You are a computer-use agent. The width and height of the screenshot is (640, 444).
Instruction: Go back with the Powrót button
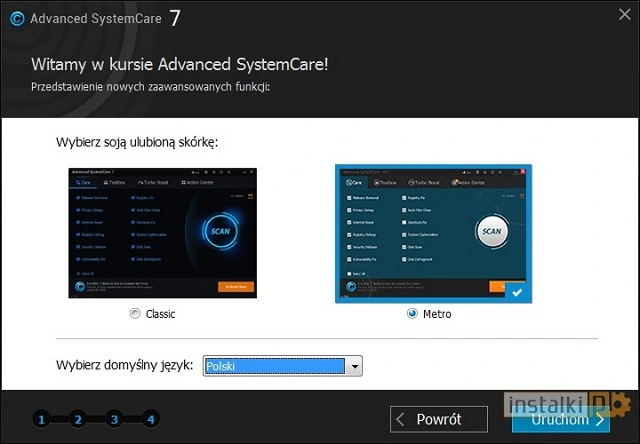coord(439,419)
